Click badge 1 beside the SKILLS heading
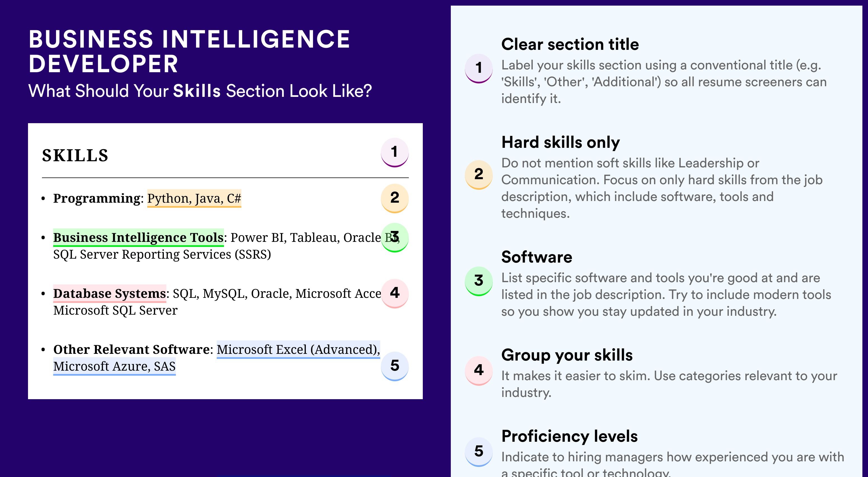868x477 pixels. pos(395,152)
